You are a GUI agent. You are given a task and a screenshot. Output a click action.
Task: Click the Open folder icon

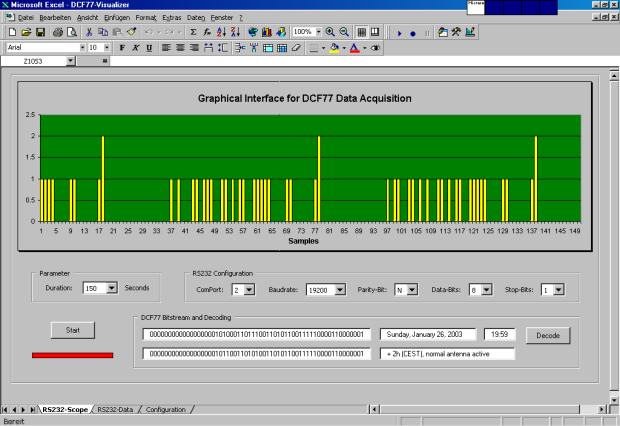point(24,33)
